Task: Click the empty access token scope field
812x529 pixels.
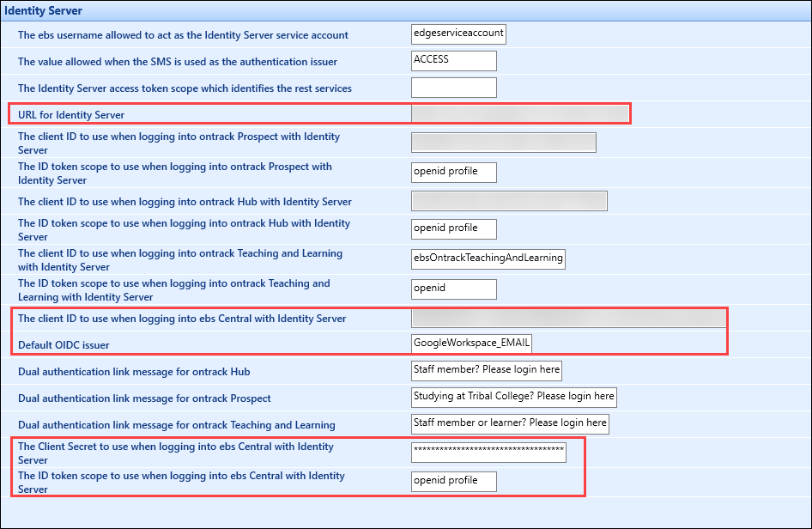Action: click(x=453, y=87)
